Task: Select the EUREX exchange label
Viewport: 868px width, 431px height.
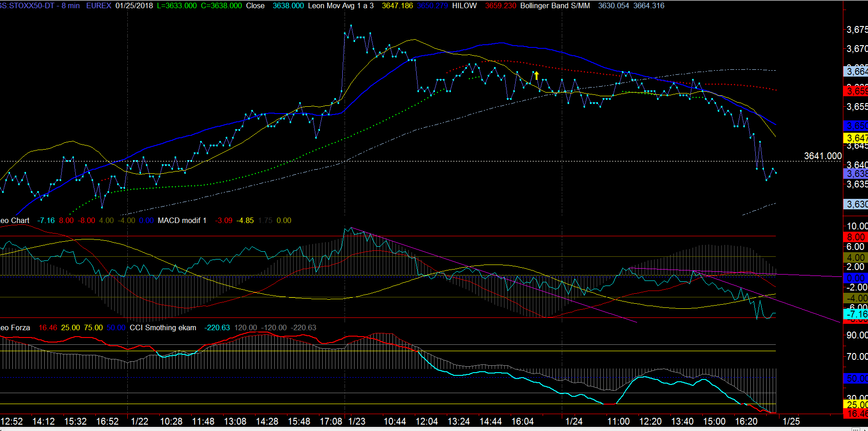Action: (x=99, y=6)
